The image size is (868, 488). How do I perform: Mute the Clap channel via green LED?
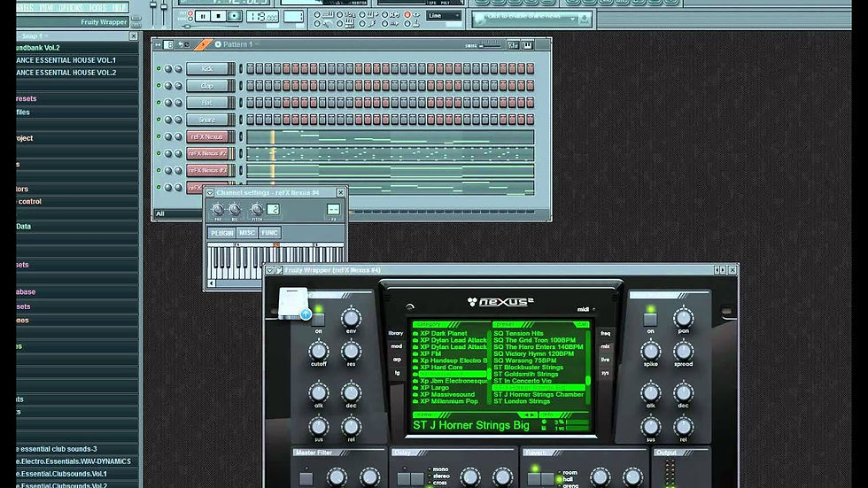click(x=159, y=86)
